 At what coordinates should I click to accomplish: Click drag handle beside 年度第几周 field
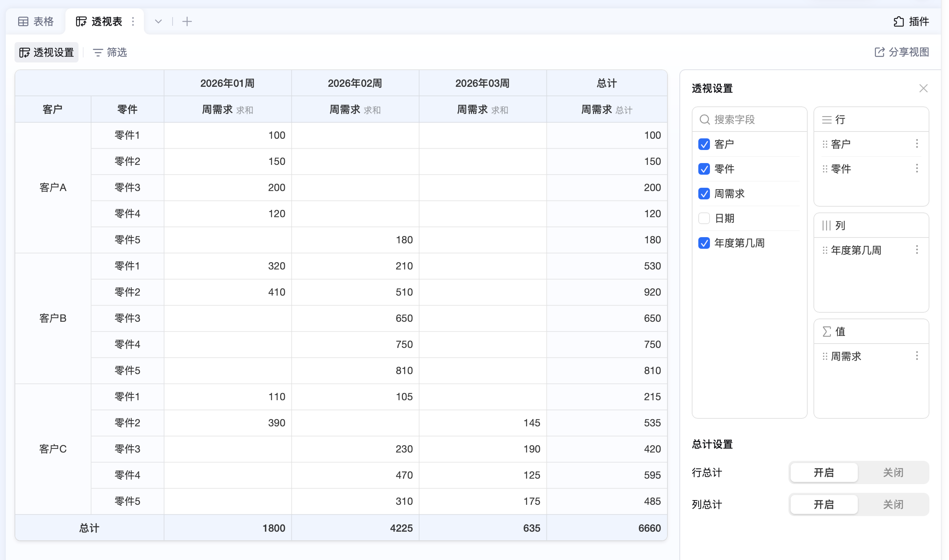click(825, 250)
